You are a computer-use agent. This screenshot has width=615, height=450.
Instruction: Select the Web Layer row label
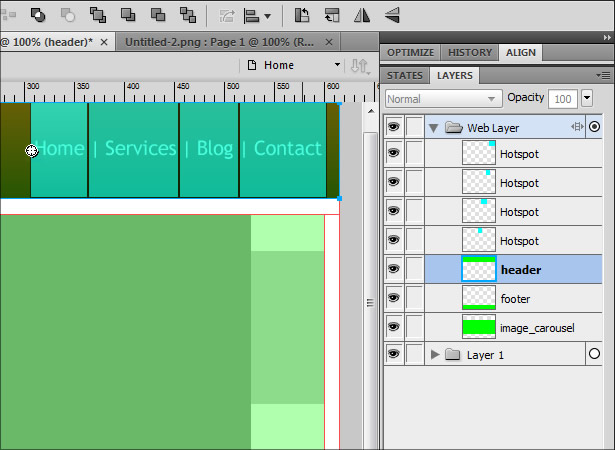pos(493,128)
